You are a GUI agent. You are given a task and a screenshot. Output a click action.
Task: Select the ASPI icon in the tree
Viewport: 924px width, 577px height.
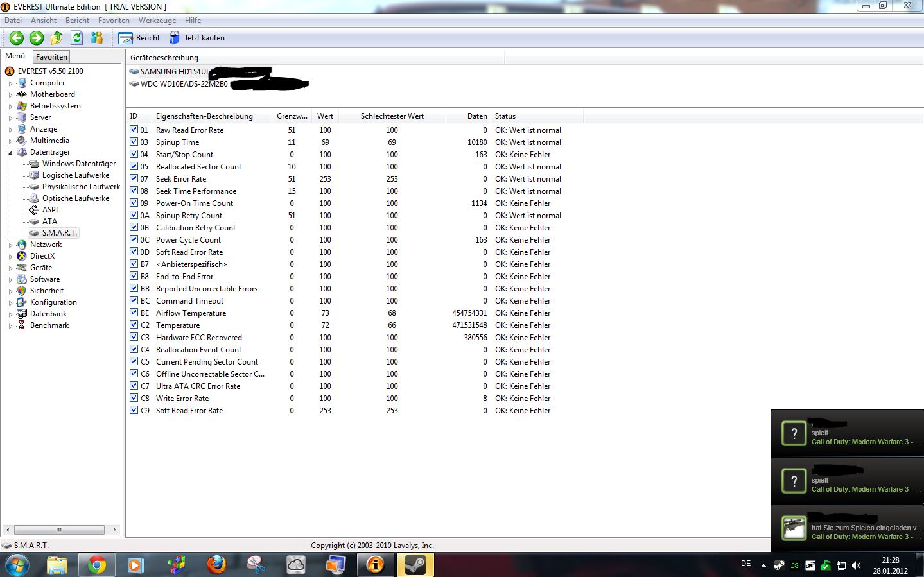click(x=34, y=210)
